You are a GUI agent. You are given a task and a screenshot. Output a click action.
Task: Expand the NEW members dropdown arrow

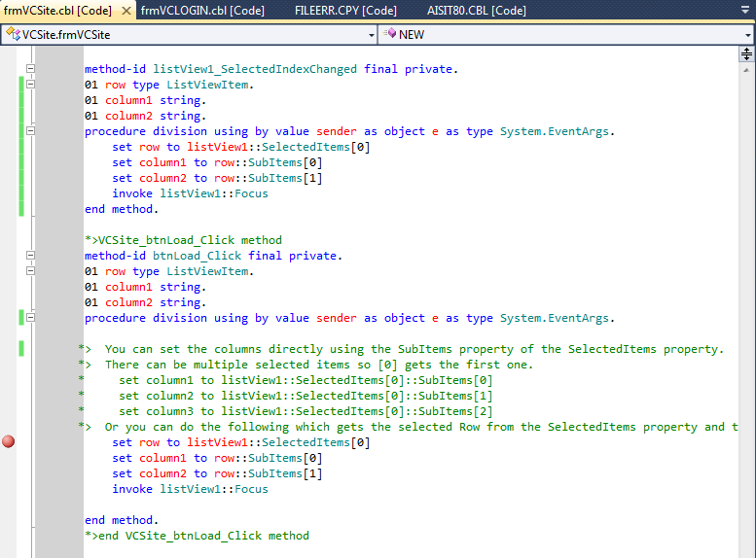point(747,34)
